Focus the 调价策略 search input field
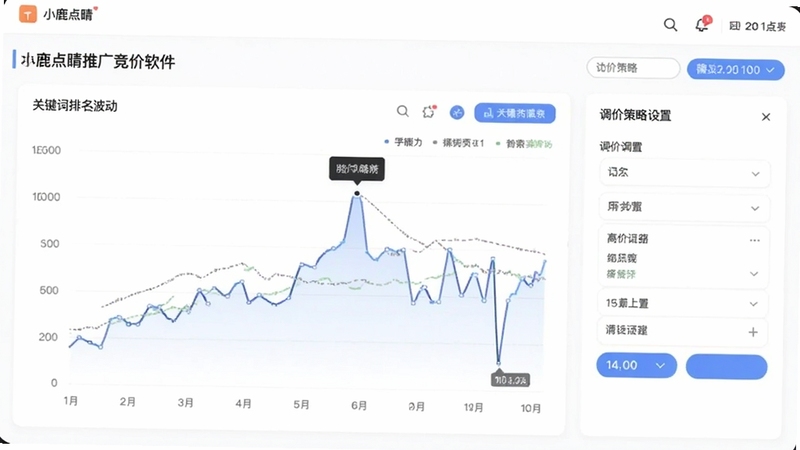 coord(633,68)
